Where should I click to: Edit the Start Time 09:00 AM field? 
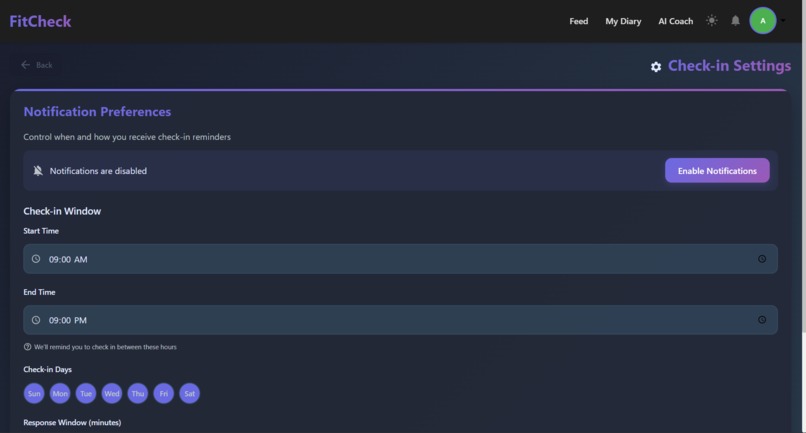point(400,259)
